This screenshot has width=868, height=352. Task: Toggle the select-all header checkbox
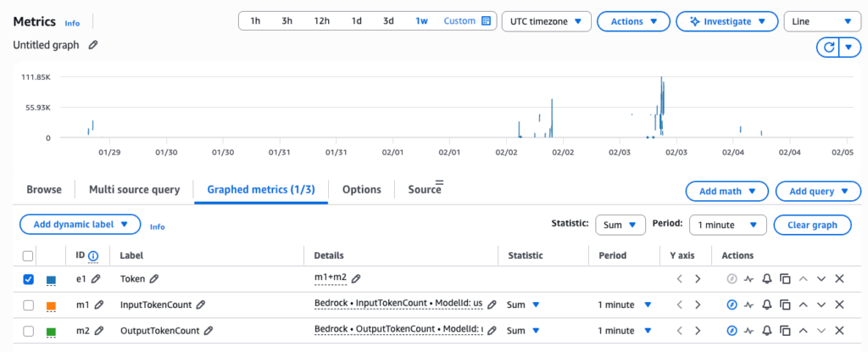[28, 256]
